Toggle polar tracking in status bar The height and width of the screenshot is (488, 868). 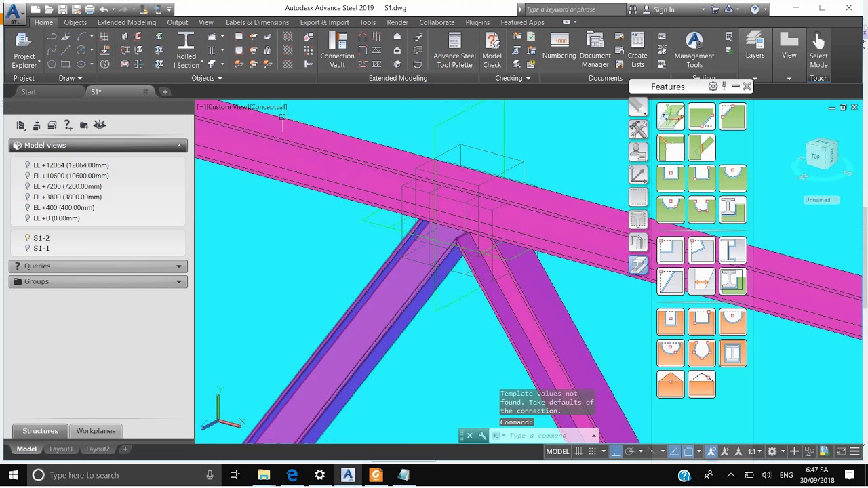click(629, 451)
